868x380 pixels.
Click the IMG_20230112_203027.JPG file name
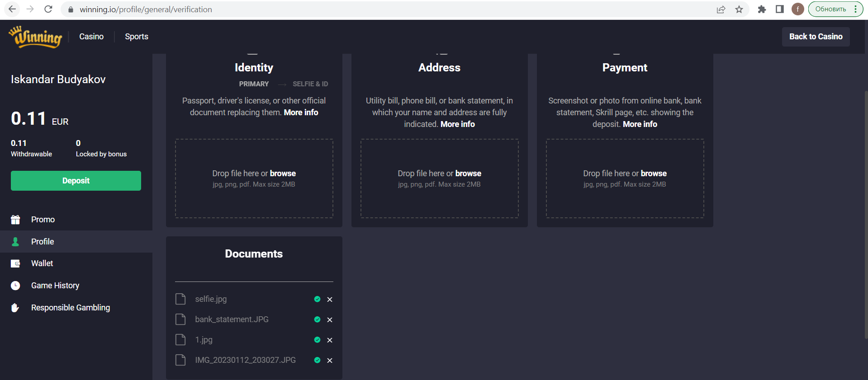245,360
